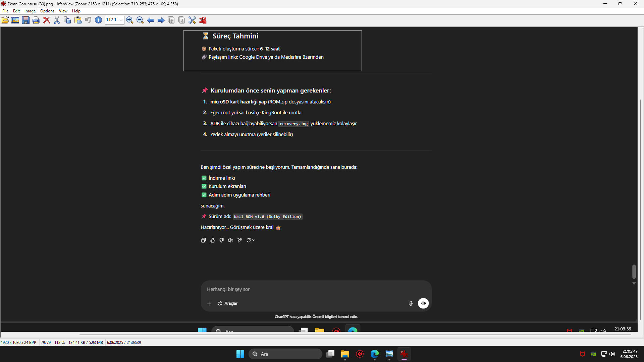This screenshot has height=362, width=644.
Task: Click the Print icon in toolbar
Action: coord(36,20)
